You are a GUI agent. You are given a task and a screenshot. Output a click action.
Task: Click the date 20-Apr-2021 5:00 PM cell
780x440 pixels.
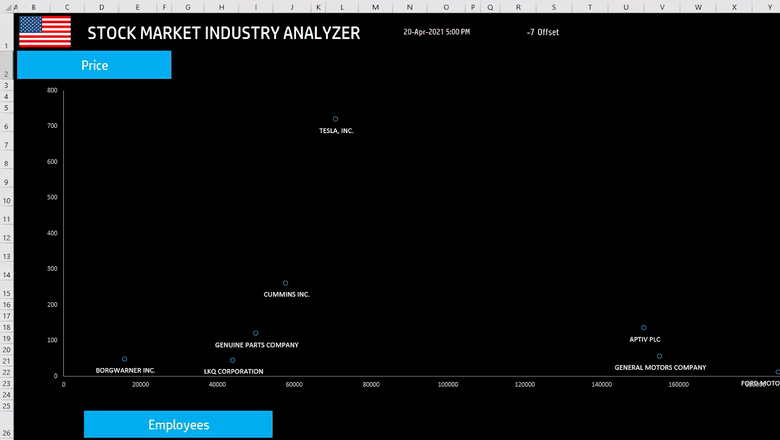click(x=437, y=32)
